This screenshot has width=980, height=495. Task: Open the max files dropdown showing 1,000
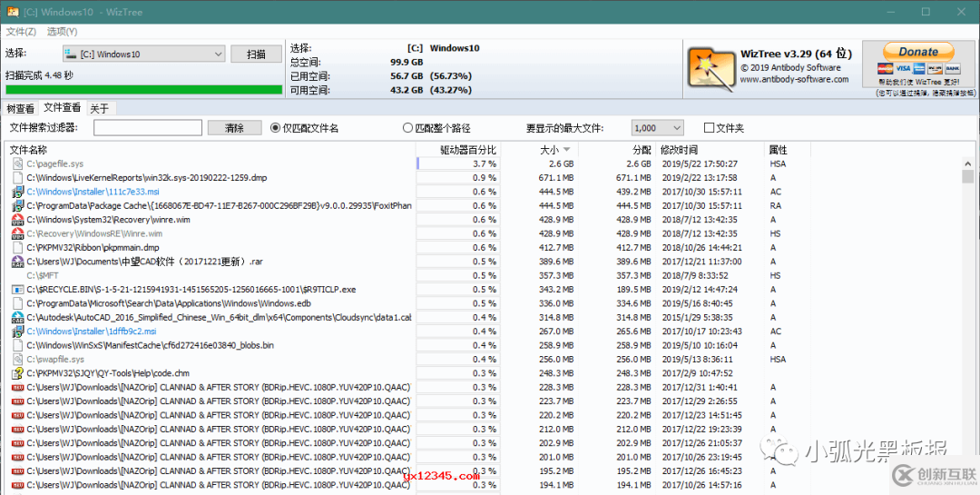pos(658,128)
